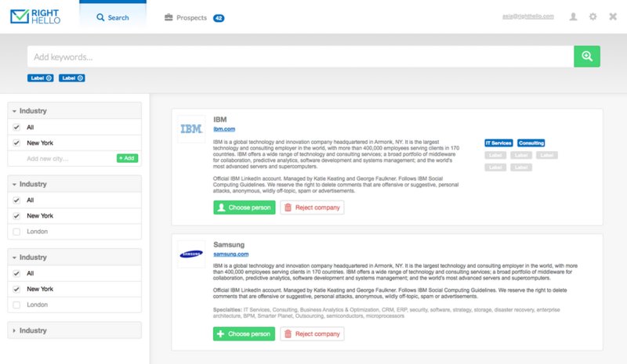Toggle All checkbox in the middle Industry panel
Image resolution: width=627 pixels, height=364 pixels.
pos(16,200)
